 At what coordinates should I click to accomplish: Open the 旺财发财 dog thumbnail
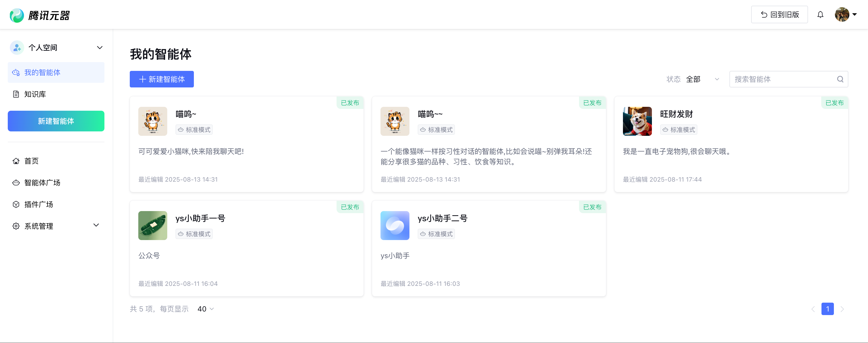coord(637,121)
